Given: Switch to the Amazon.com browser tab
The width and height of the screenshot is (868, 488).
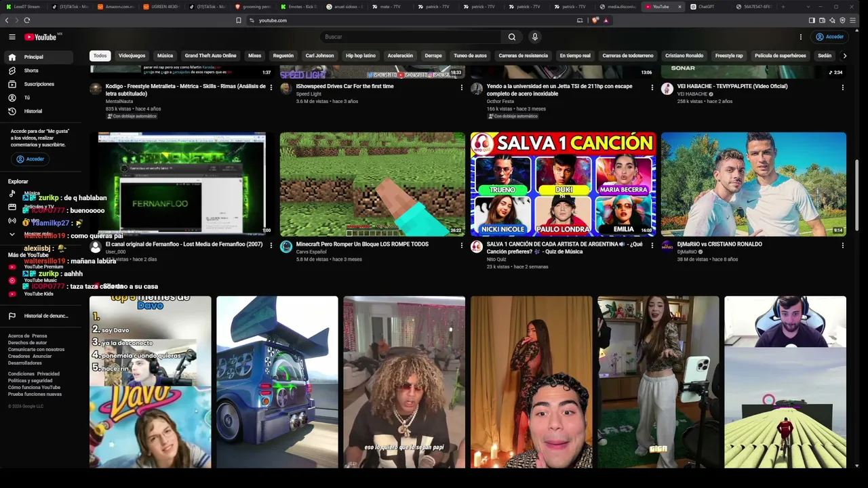Looking at the screenshot, I should pos(115,7).
